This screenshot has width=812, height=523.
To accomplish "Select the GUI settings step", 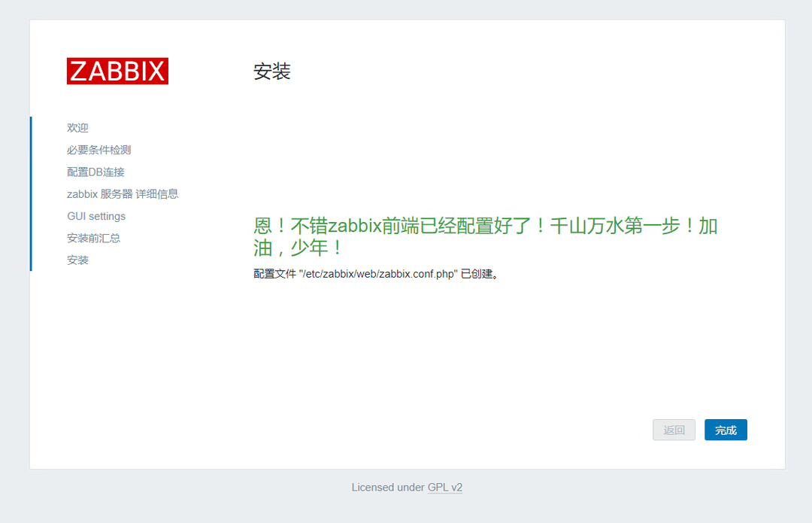I will click(x=96, y=216).
